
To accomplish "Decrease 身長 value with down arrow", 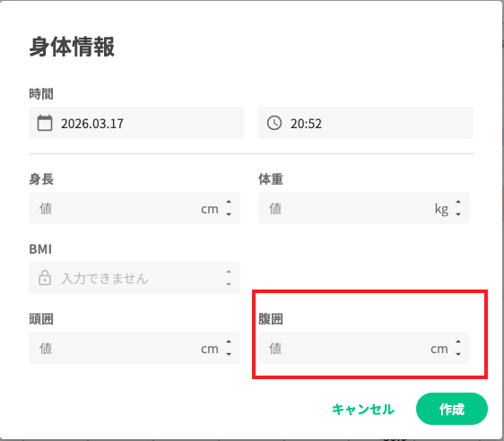I will pos(229,214).
